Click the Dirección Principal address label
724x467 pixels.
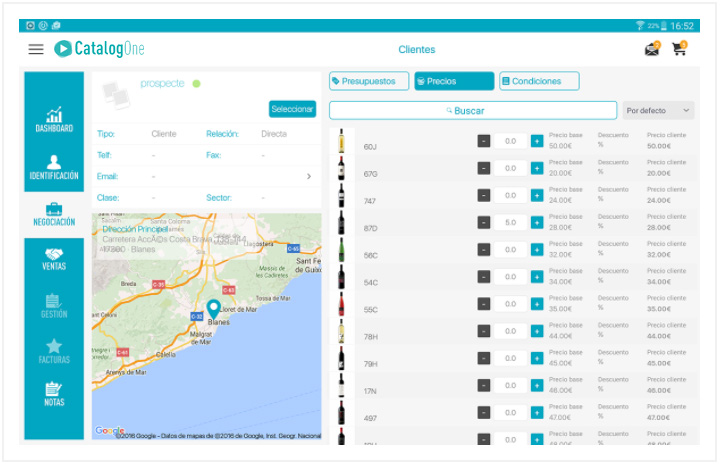tap(135, 229)
